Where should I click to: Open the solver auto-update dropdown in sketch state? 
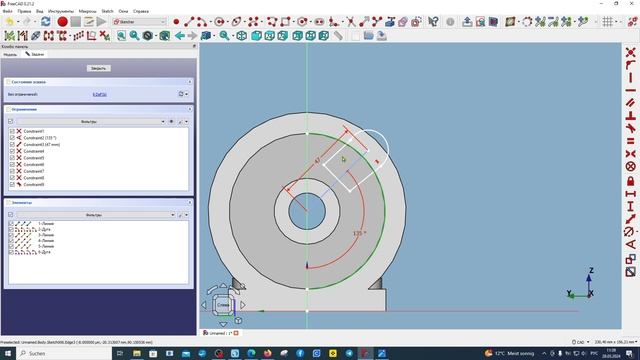pyautogui.click(x=187, y=94)
